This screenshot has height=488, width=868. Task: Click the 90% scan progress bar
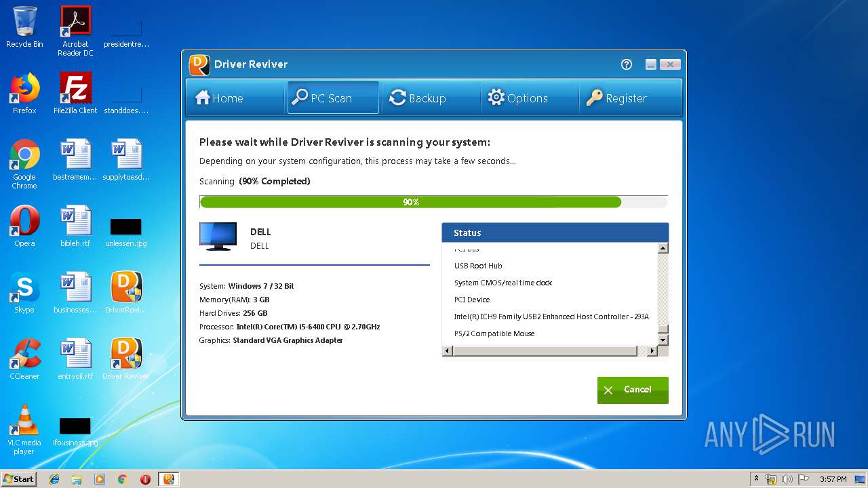pos(433,202)
